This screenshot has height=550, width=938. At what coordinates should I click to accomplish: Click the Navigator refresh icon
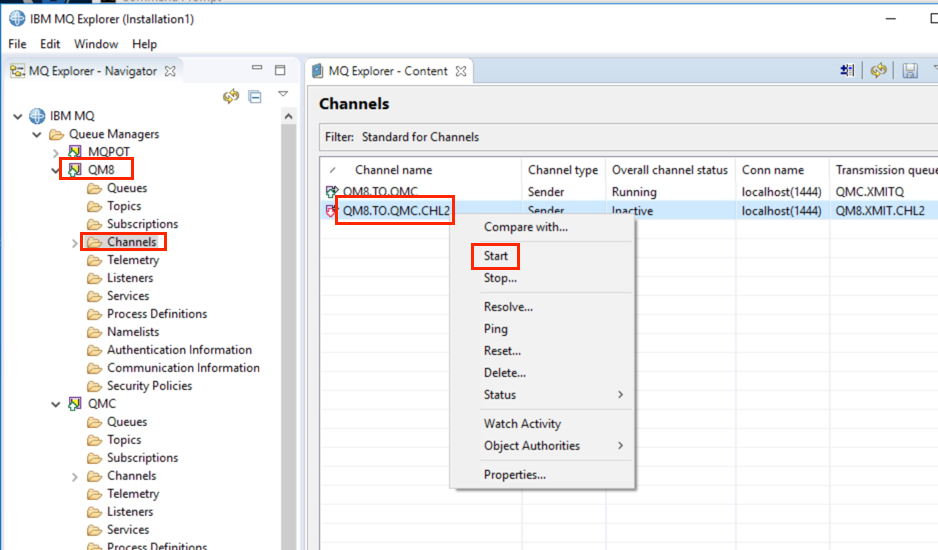pos(231,96)
